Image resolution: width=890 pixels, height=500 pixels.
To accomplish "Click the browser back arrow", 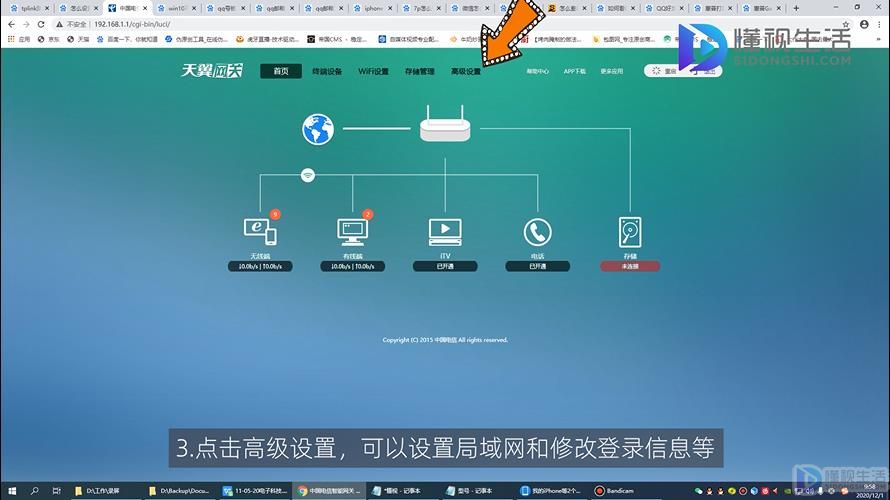I will coord(11,24).
